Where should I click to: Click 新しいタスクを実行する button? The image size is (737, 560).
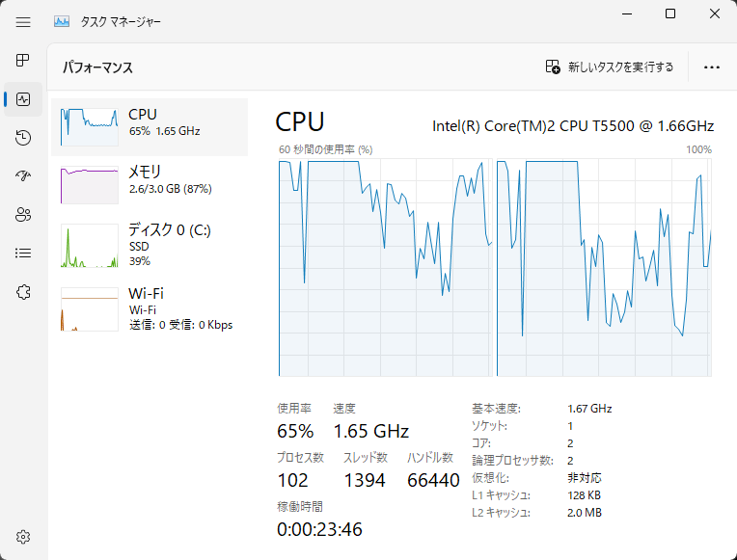[x=610, y=67]
